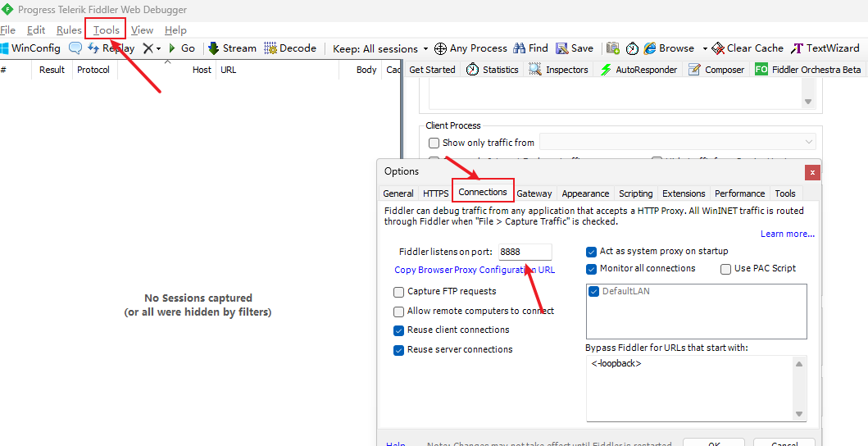Viewport: 868px width, 446px height.
Task: Switch to HTTPS options tab
Action: click(436, 193)
